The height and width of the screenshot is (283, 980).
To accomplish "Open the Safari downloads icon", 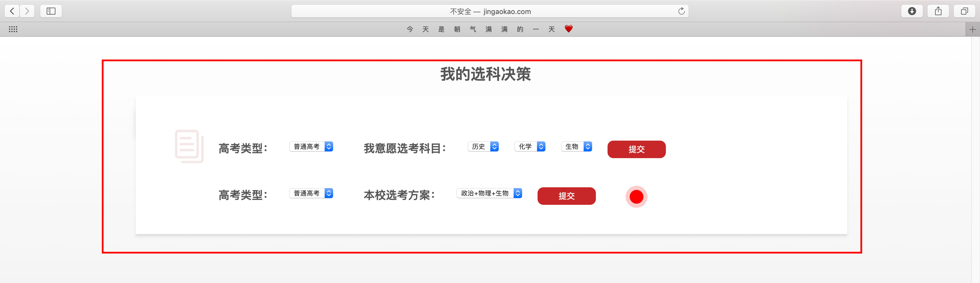I will 911,11.
